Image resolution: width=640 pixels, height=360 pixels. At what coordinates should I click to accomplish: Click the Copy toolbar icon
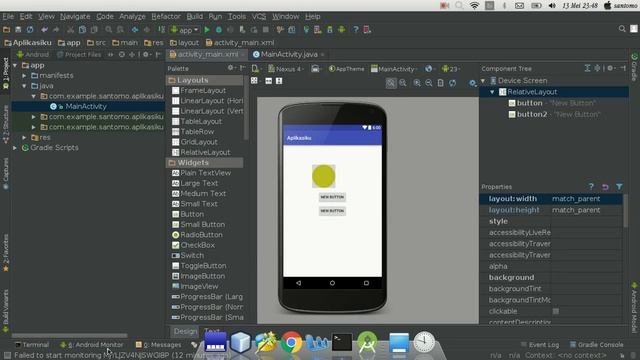[x=82, y=29]
